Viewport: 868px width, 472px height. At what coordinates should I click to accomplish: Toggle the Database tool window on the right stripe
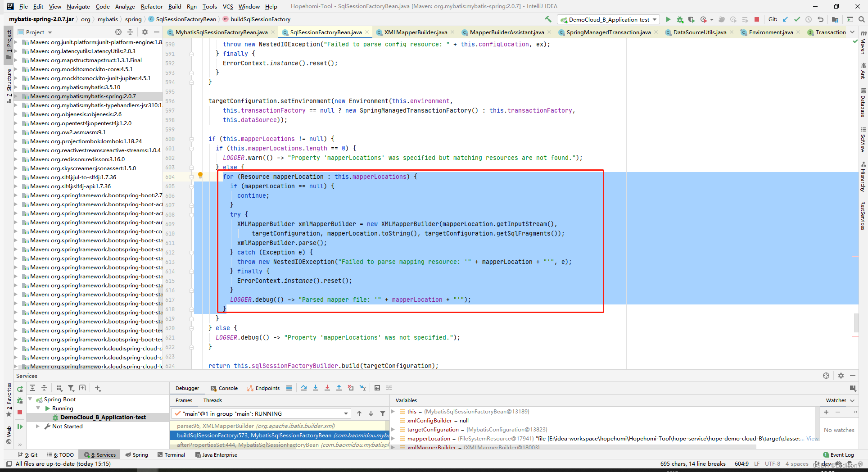click(863, 103)
